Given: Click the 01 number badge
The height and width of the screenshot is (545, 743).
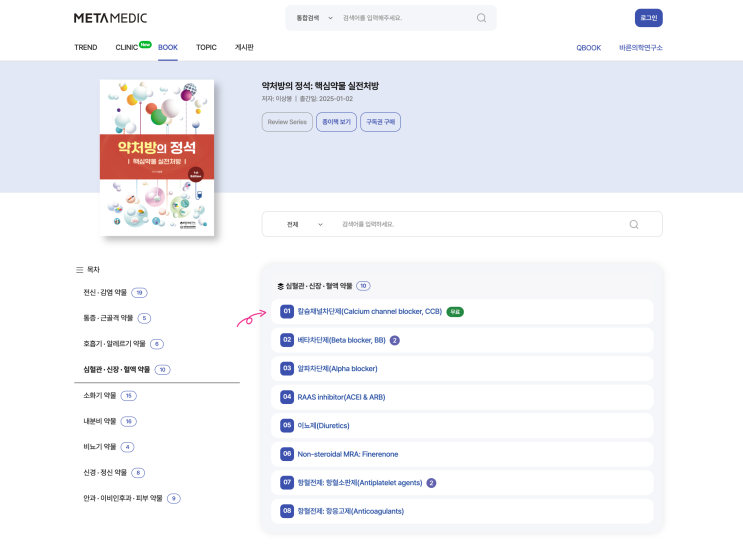Looking at the screenshot, I should [x=287, y=311].
